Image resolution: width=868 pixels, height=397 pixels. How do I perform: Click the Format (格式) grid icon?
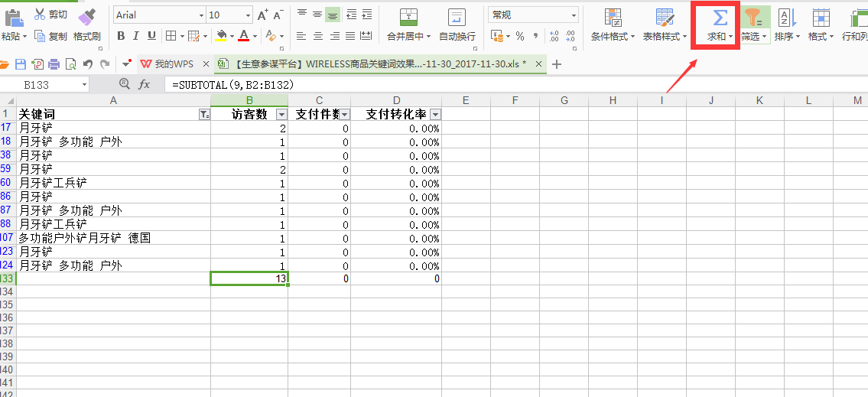pos(821,18)
